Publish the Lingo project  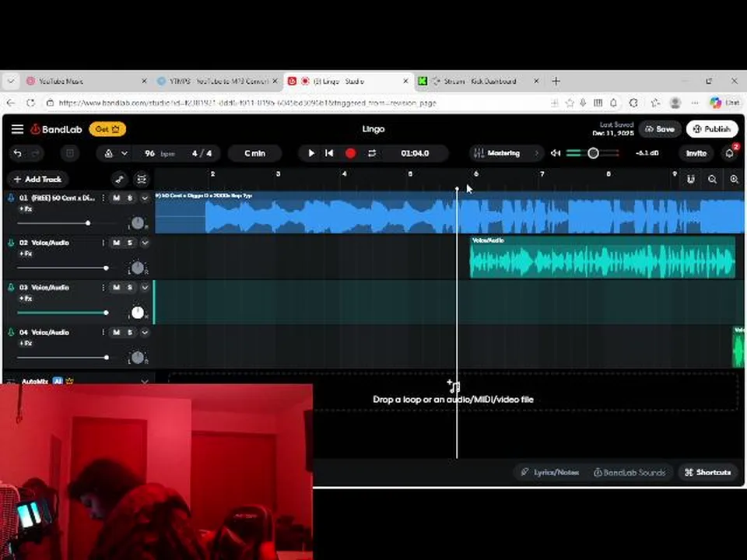coord(712,129)
